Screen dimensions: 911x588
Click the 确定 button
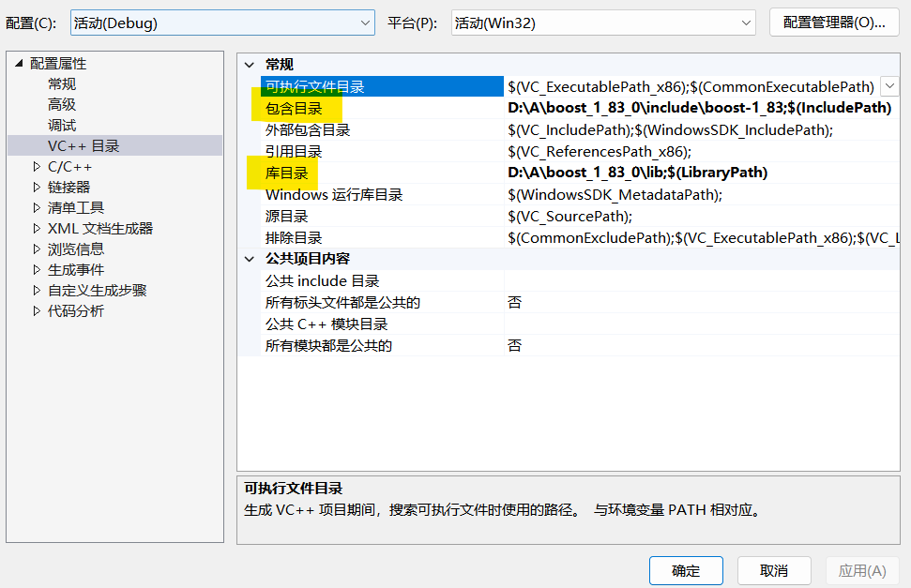click(686, 570)
